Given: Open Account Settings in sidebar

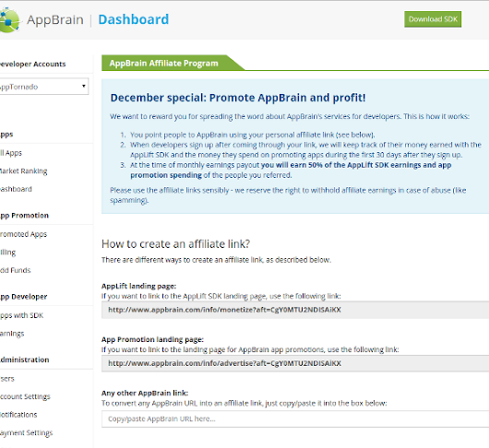Looking at the screenshot, I should [x=25, y=396].
